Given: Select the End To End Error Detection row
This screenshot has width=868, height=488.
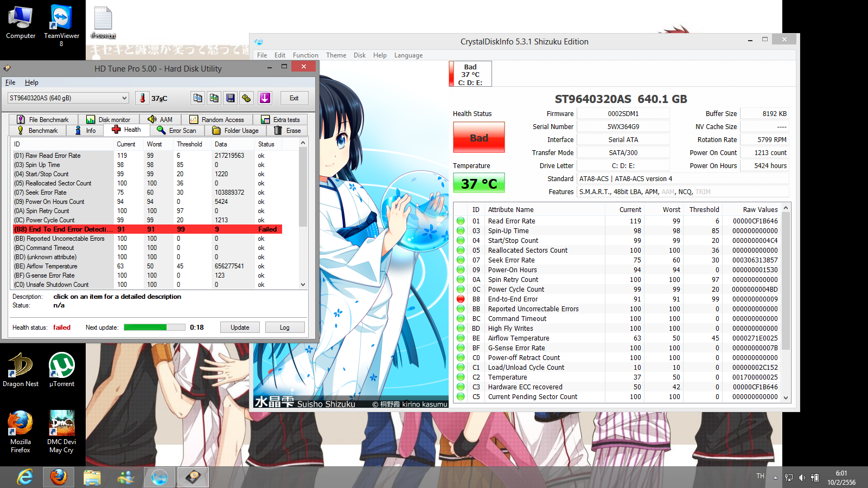Looking at the screenshot, I should click(148, 229).
